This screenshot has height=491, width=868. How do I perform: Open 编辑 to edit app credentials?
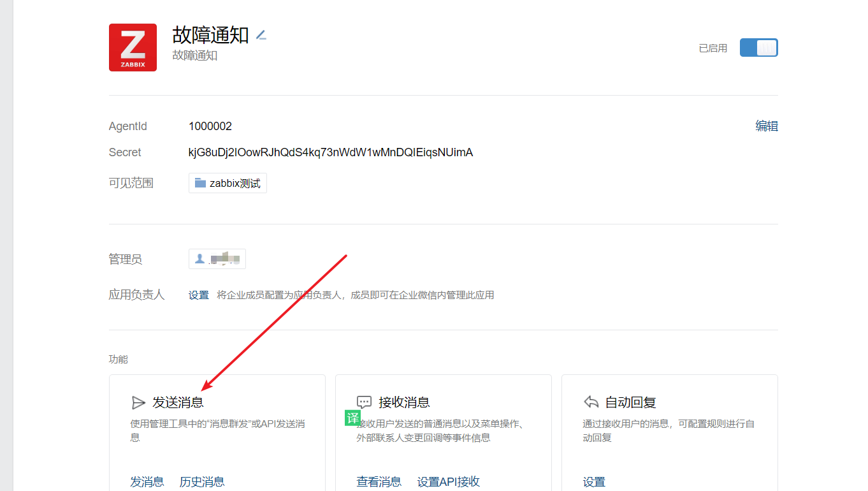tap(766, 126)
